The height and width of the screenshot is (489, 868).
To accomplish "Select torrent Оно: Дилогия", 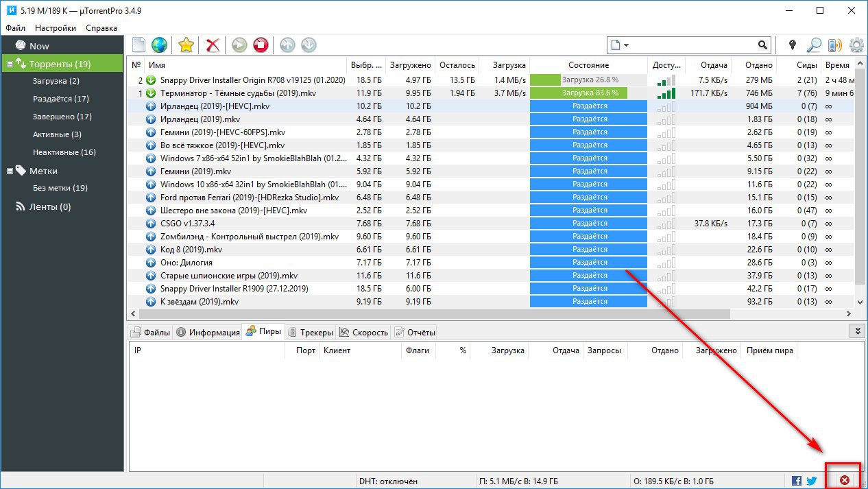I will pyautogui.click(x=186, y=262).
